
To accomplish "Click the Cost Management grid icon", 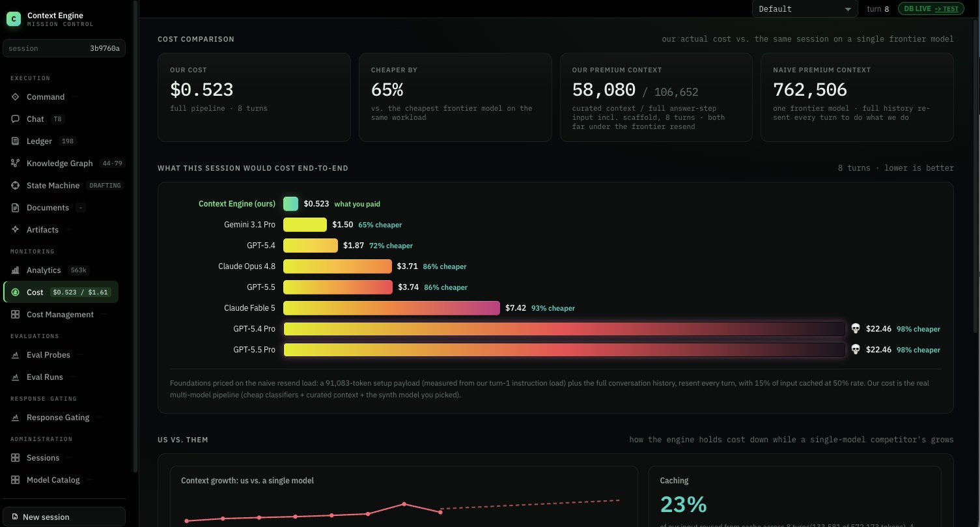I will [x=16, y=315].
